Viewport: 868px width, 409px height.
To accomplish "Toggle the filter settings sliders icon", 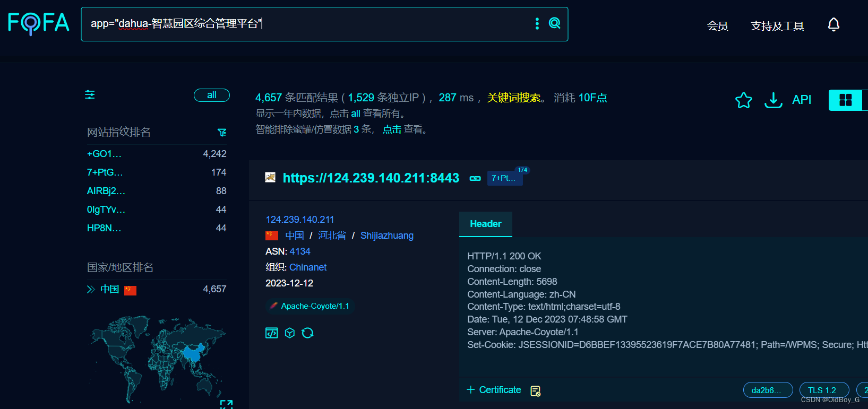I will pyautogui.click(x=90, y=95).
